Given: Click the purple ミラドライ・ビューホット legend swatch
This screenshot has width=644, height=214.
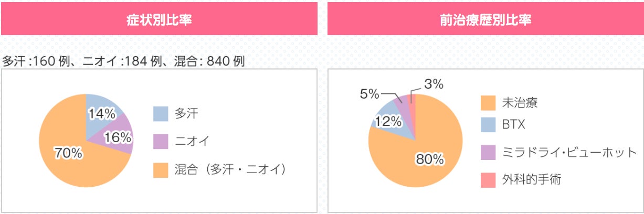Looking at the screenshot, I should pyautogui.click(x=488, y=153).
